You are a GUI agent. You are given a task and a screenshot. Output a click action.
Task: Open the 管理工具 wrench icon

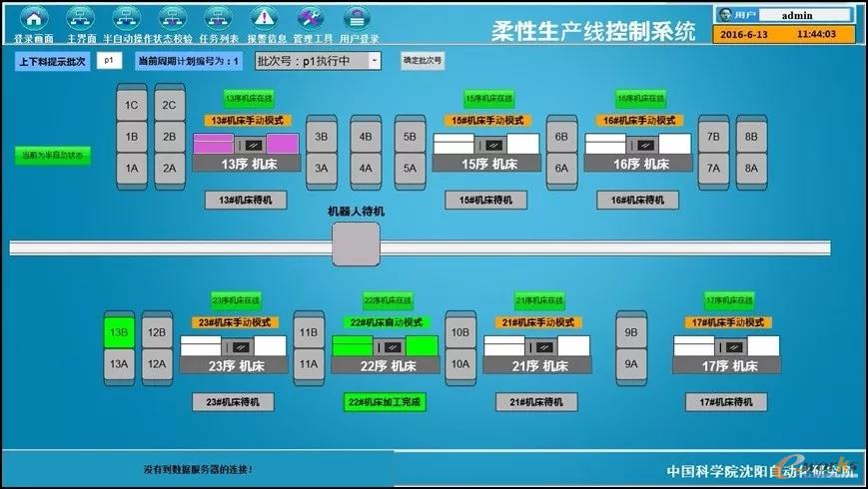pos(311,18)
